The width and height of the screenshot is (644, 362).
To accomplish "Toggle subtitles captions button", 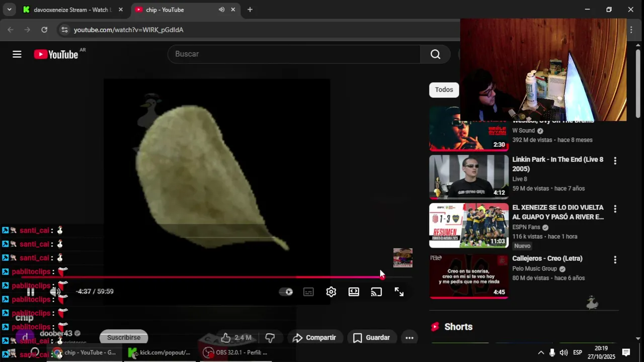I will [308, 292].
